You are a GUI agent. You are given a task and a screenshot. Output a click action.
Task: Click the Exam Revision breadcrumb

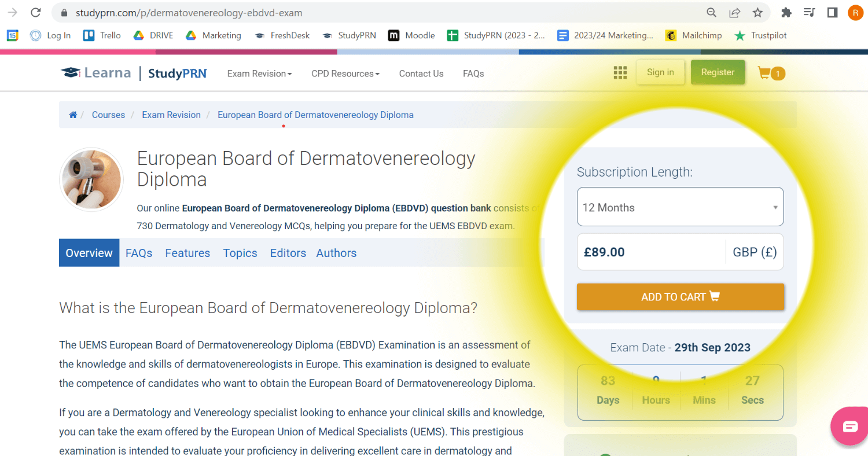[171, 115]
